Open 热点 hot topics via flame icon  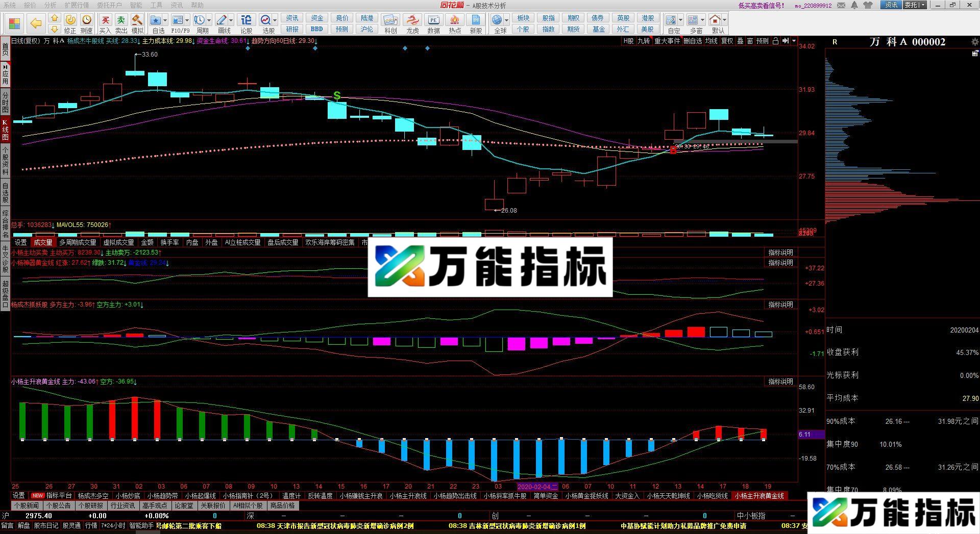455,19
